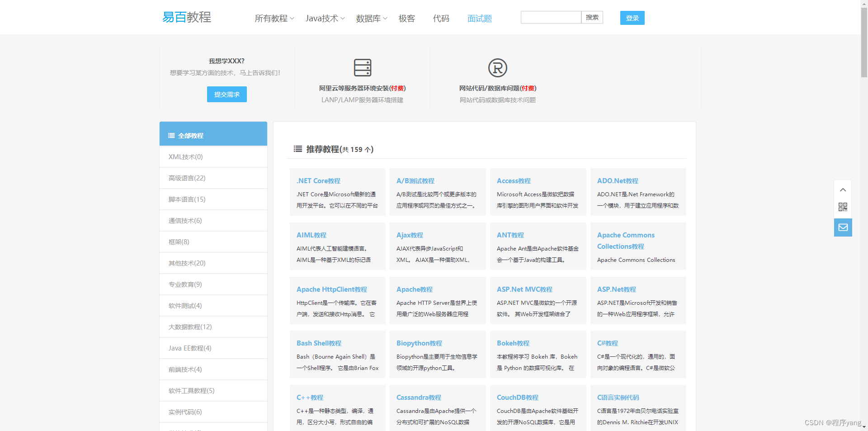
Task: Click the 搜索 search button
Action: 592,17
